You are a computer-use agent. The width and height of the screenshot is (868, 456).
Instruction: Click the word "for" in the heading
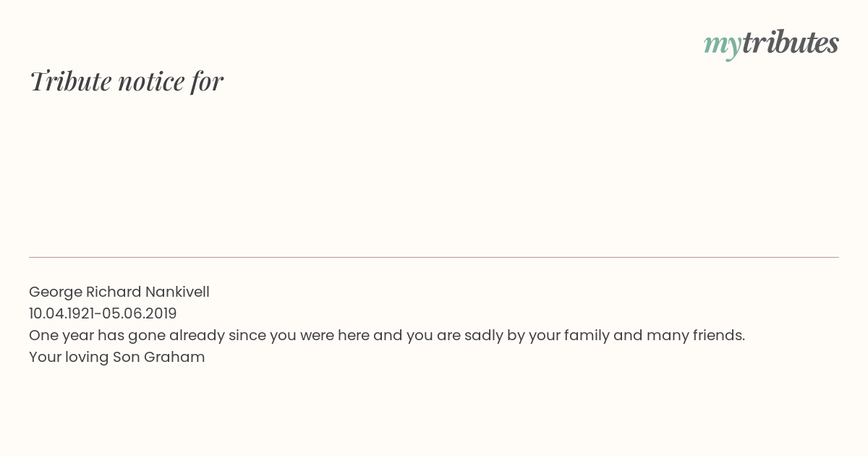[207, 81]
